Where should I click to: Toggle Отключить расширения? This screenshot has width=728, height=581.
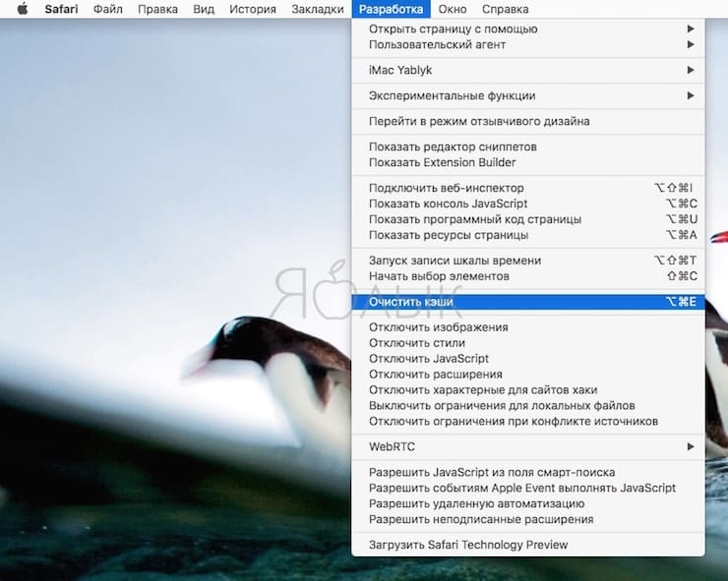[528, 374]
